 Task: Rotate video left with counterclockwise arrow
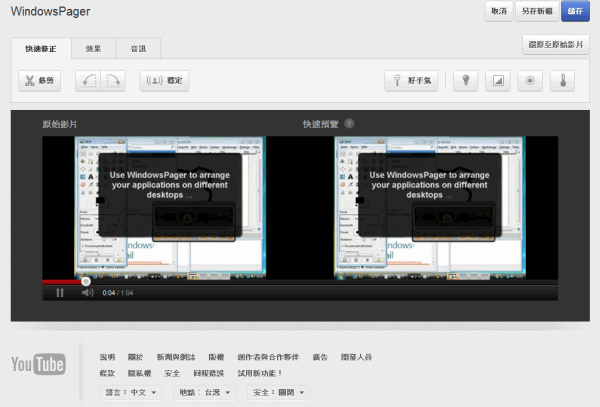pos(88,81)
